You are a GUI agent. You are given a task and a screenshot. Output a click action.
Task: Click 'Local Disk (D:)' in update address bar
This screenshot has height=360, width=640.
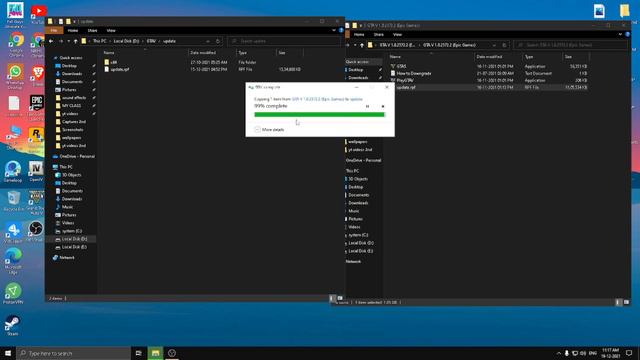126,41
